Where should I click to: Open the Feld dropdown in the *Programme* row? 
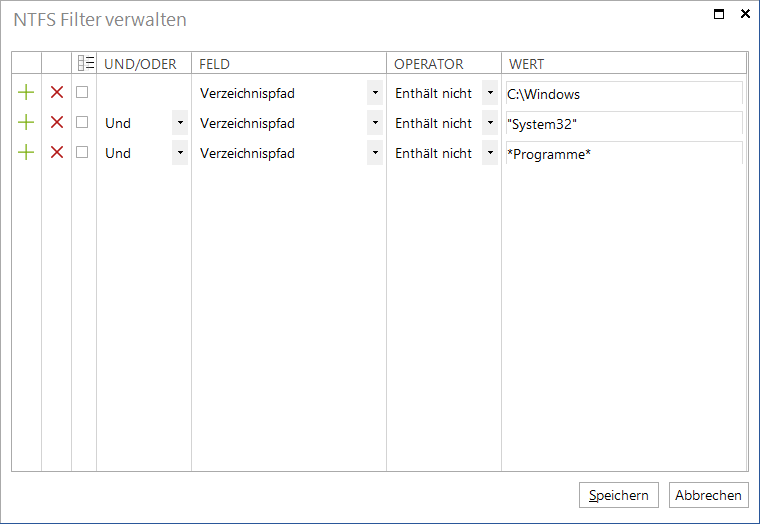[x=375, y=153]
